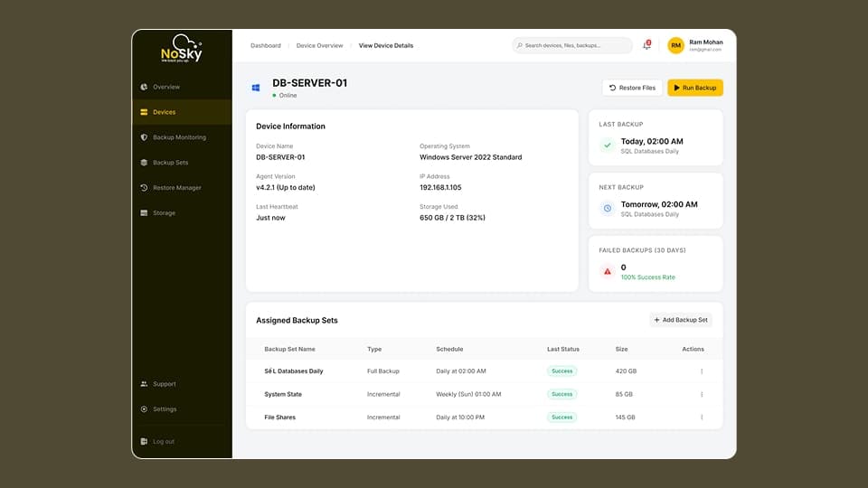Open actions menu for SQL Databases Daily
This screenshot has width=868, height=488.
pos(702,371)
